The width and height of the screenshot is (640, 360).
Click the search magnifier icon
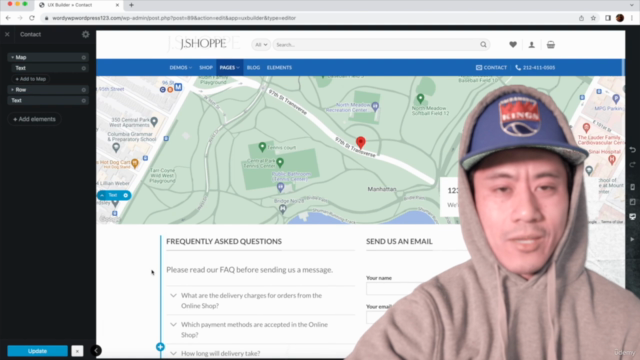pos(483,45)
